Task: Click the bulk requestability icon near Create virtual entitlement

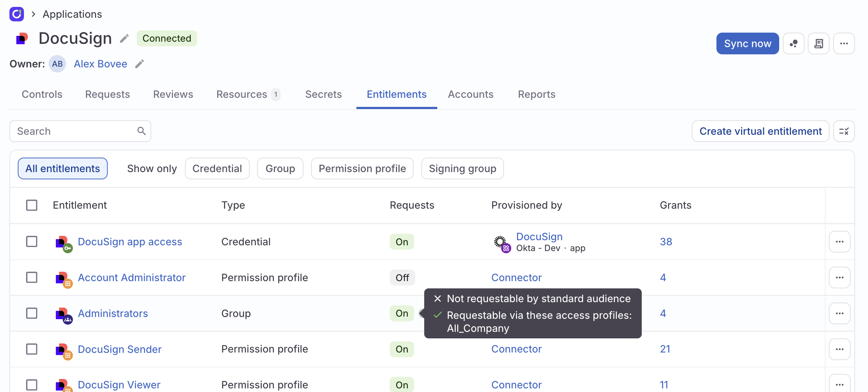Action: 844,131
